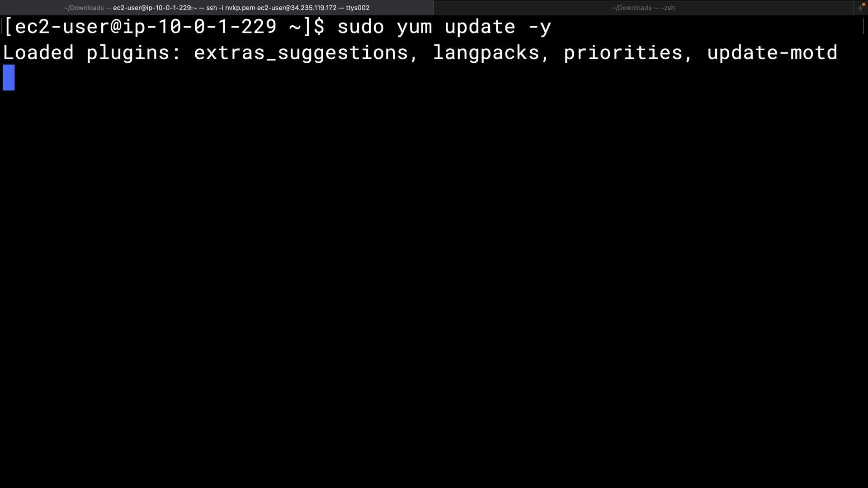This screenshot has height=488, width=868.
Task: Click the word "sudo" in the command
Action: point(361,27)
